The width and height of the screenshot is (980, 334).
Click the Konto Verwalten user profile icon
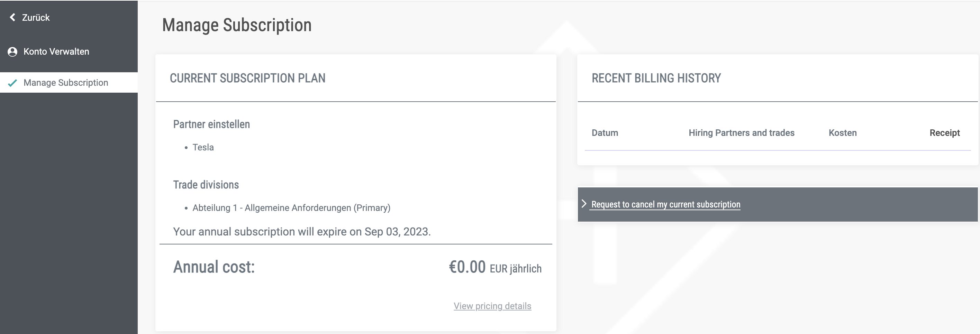pyautogui.click(x=12, y=52)
